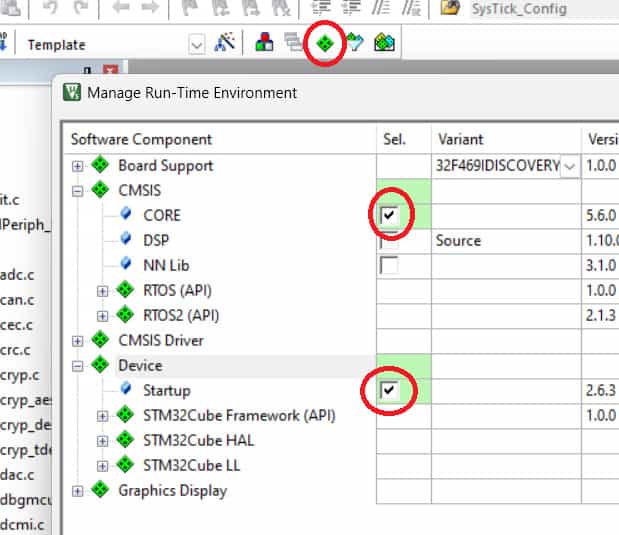Click the Uncomment selection toolbar icon
This screenshot has width=619, height=535.
tap(411, 7)
